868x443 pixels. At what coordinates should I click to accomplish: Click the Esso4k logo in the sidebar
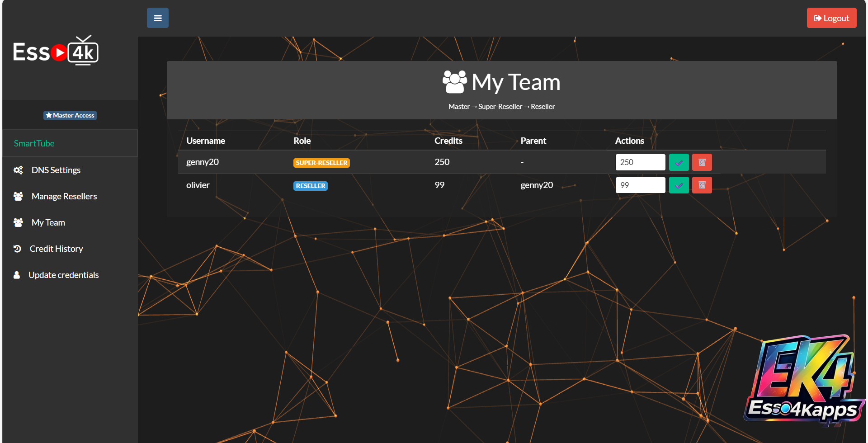(x=56, y=51)
